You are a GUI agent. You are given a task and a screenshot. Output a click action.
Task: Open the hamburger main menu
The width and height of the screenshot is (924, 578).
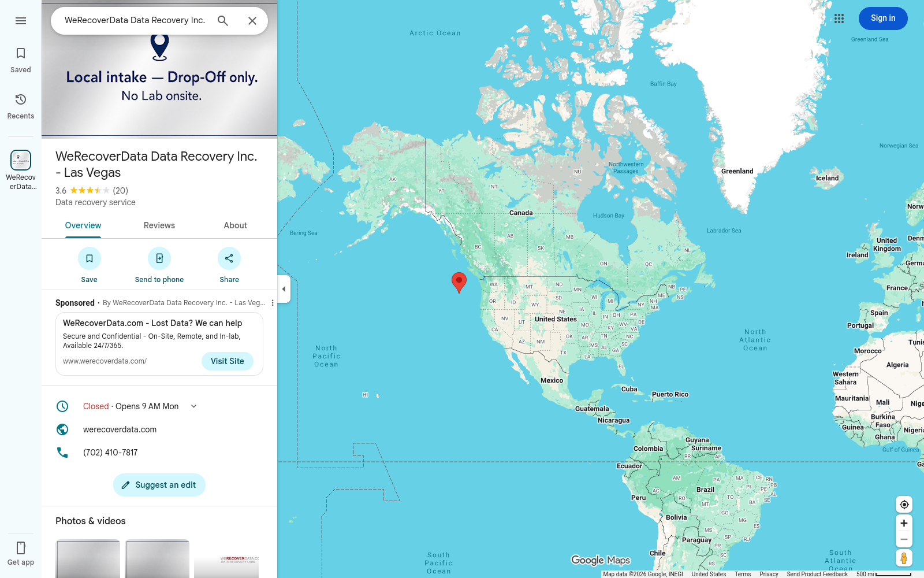coord(21,21)
